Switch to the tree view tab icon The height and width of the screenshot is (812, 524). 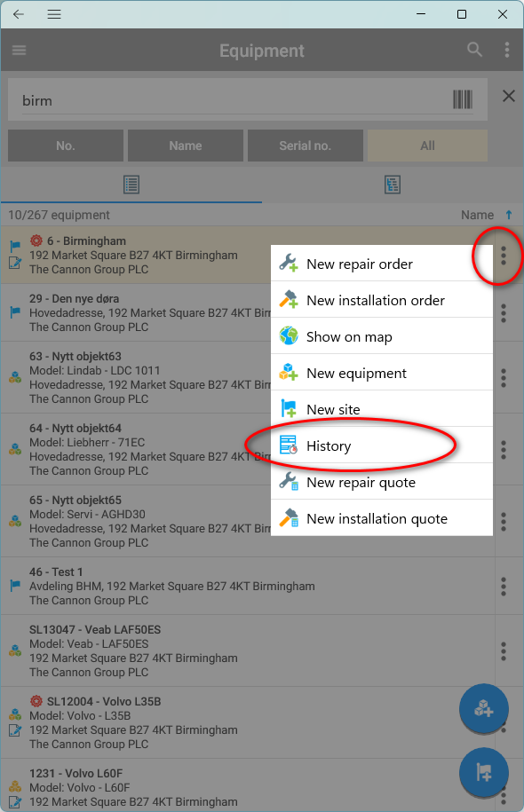tap(393, 185)
